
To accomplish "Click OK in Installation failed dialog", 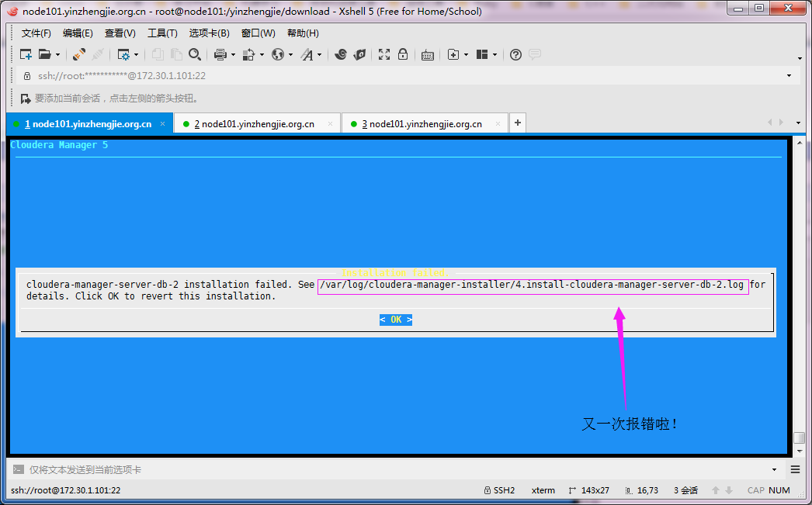I will tap(396, 320).
